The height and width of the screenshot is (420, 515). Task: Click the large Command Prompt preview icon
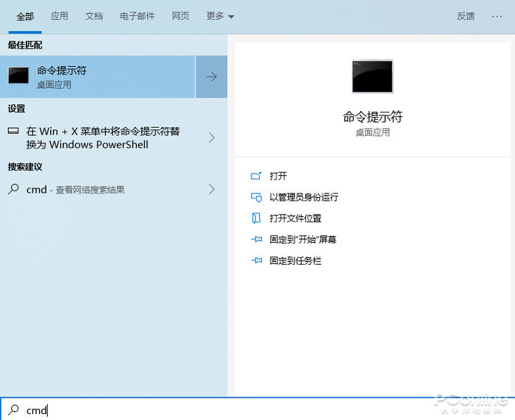(x=372, y=76)
